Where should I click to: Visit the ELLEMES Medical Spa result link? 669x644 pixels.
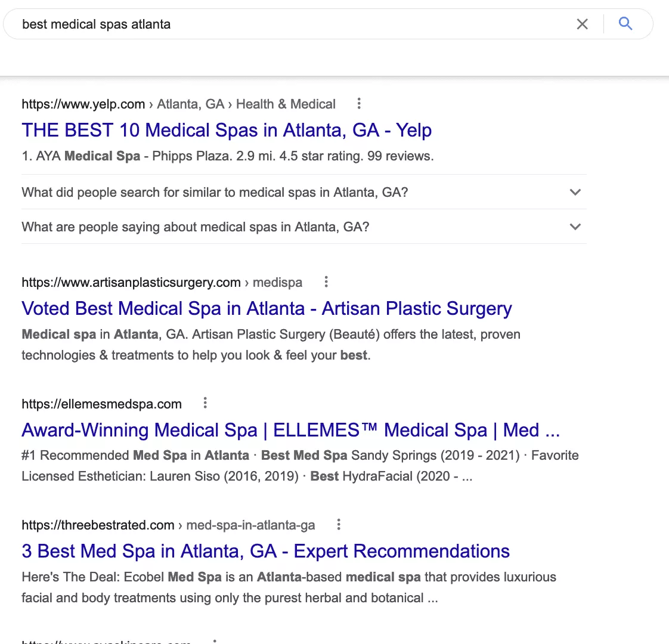tap(290, 430)
